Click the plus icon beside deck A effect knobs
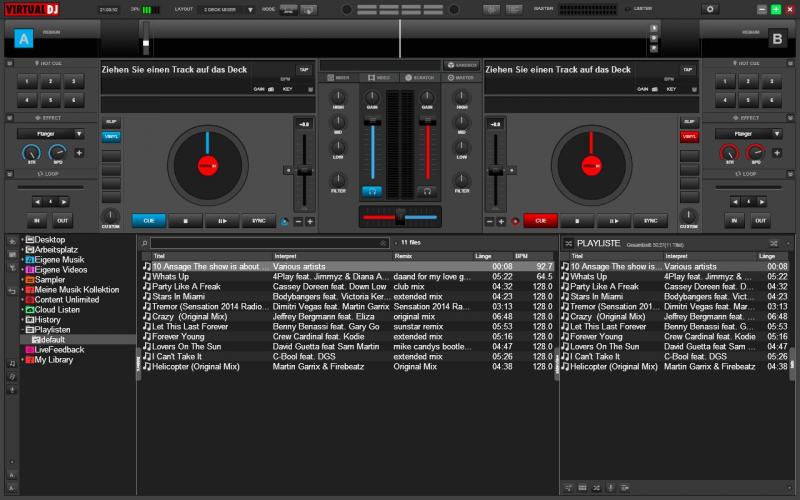Screen dimensions: 800x500 click(79, 153)
